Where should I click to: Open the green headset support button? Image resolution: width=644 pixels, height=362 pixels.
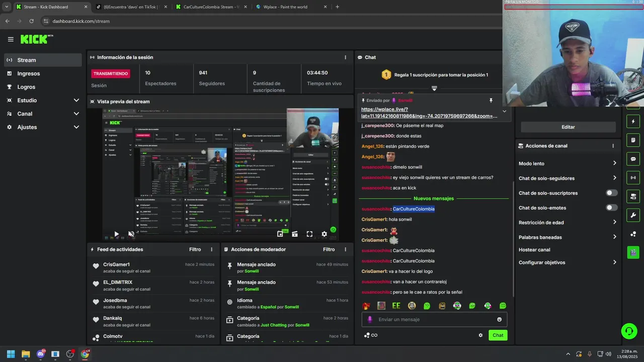pos(629,331)
